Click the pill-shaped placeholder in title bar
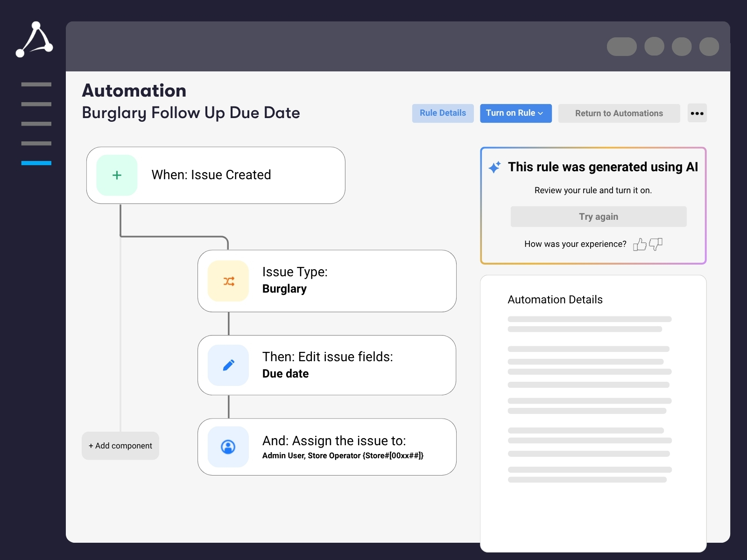The image size is (747, 560). (x=621, y=47)
